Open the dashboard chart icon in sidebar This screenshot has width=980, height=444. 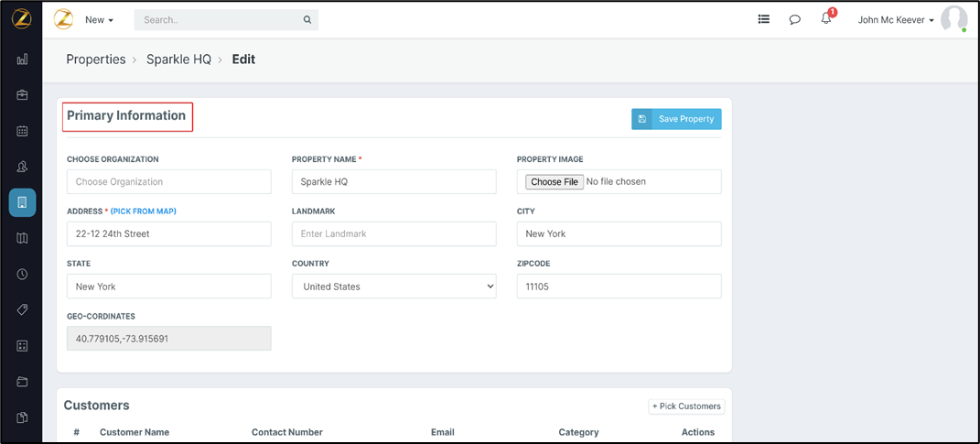(x=22, y=60)
